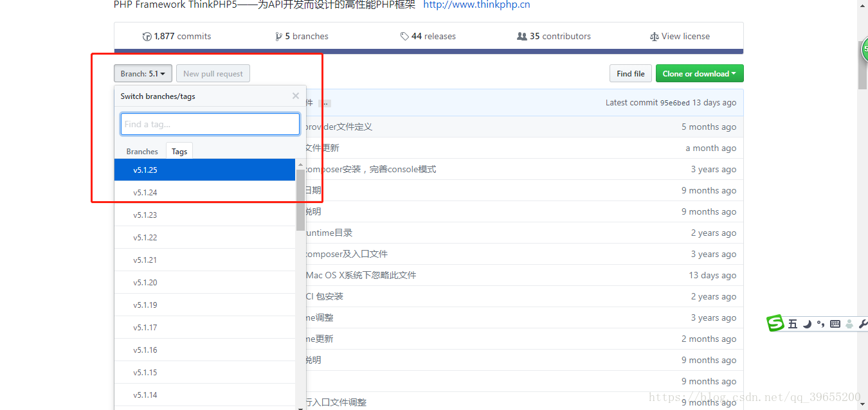This screenshot has height=410, width=868.
Task: Select tag v5.1.24
Action: 204,193
